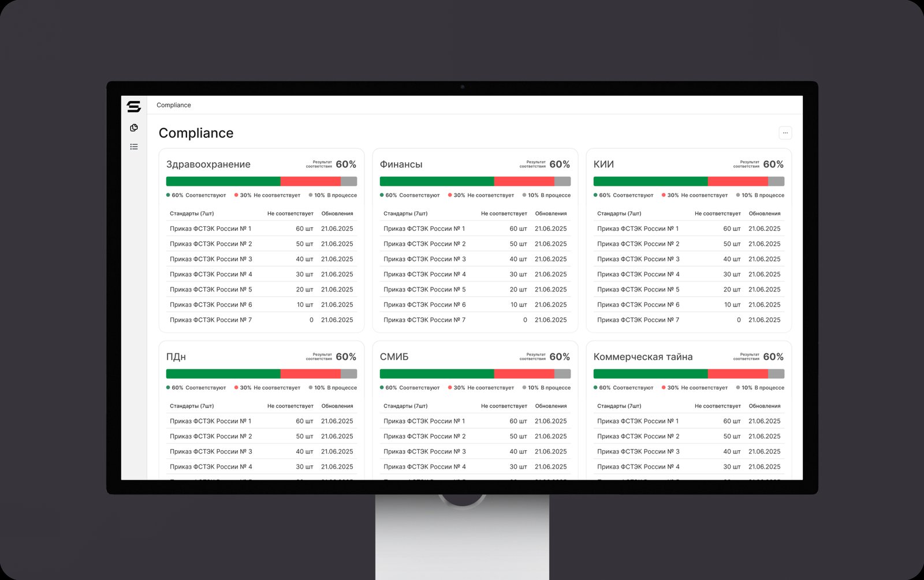The height and width of the screenshot is (580, 924).
Task: Sort by Не соответствует column in Финансы
Action: [504, 214]
